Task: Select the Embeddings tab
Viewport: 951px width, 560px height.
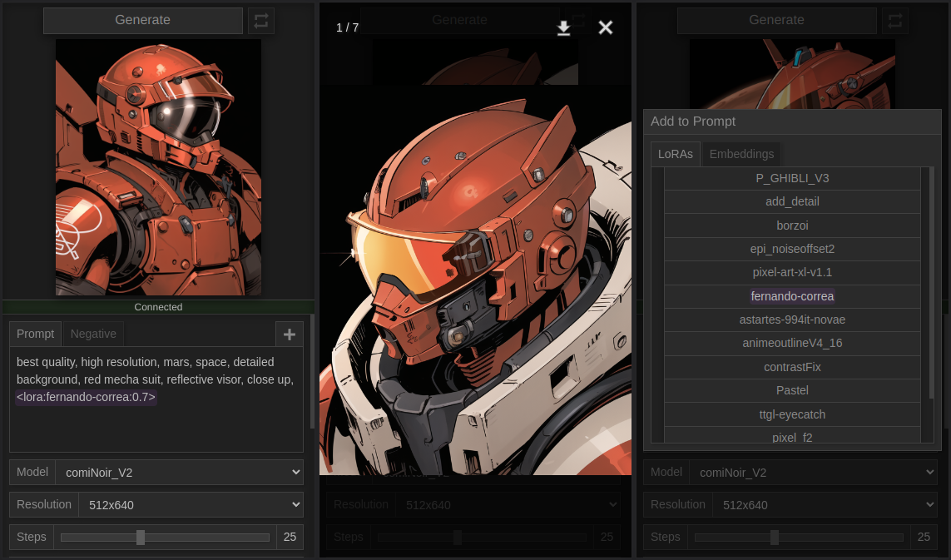Action: pyautogui.click(x=742, y=154)
